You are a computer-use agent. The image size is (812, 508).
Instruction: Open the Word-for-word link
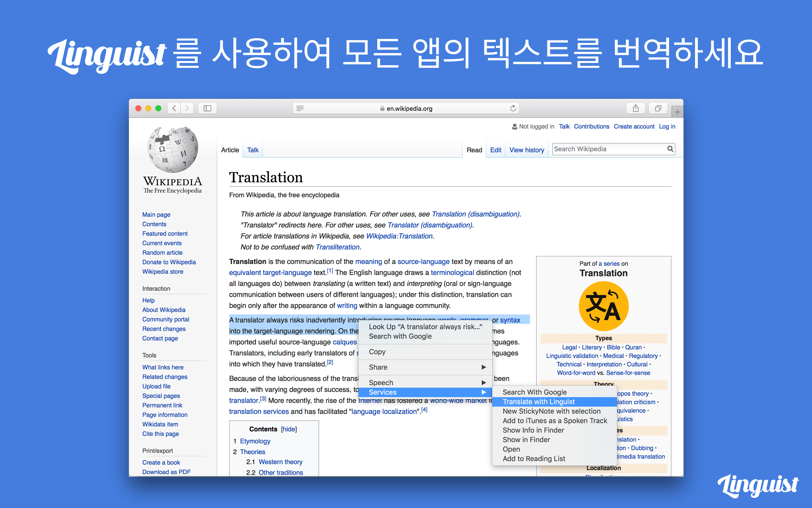pyautogui.click(x=576, y=373)
